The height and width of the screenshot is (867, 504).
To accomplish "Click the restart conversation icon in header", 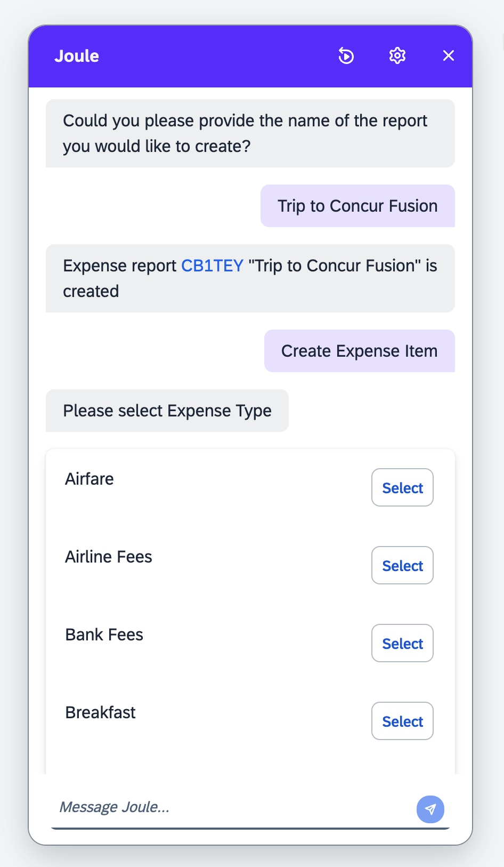I will coord(346,55).
